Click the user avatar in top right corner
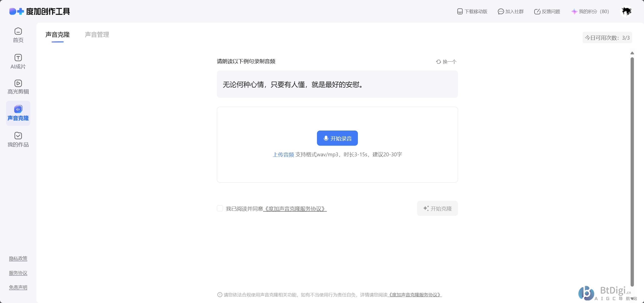Screen dimensions: 644x303 (x=626, y=11)
